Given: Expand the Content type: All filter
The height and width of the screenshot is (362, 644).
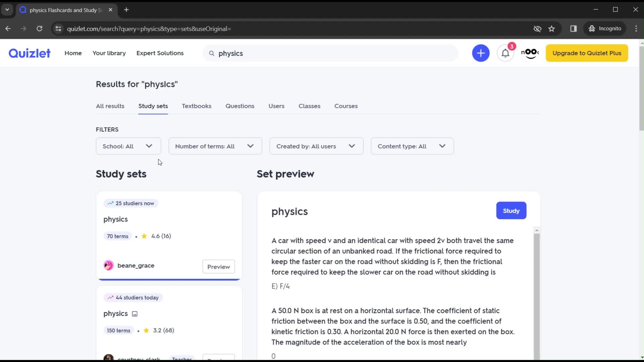Looking at the screenshot, I should [412, 146].
